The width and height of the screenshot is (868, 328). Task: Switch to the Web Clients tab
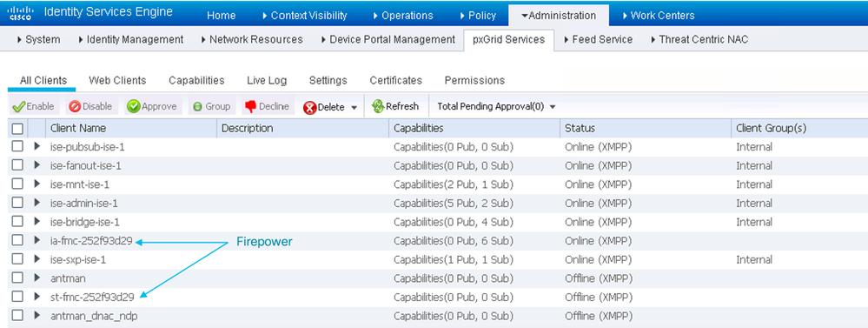tap(117, 80)
